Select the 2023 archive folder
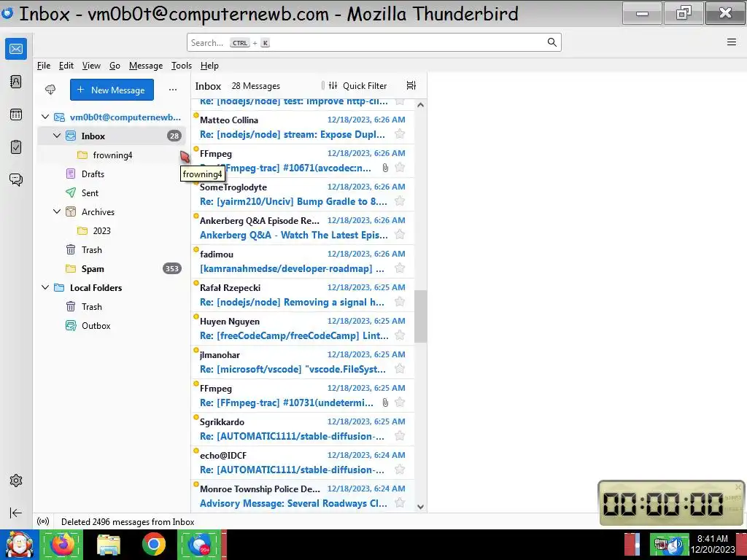The width and height of the screenshot is (747, 560). (112, 231)
